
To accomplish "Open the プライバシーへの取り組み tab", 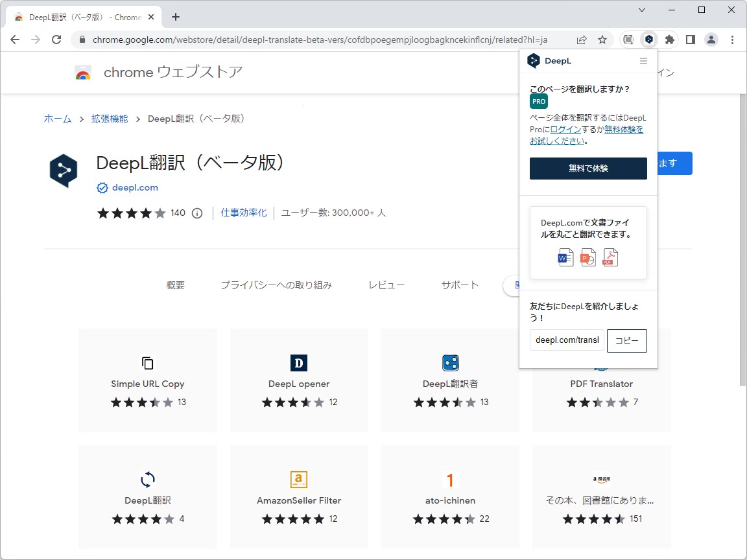I will 276,285.
